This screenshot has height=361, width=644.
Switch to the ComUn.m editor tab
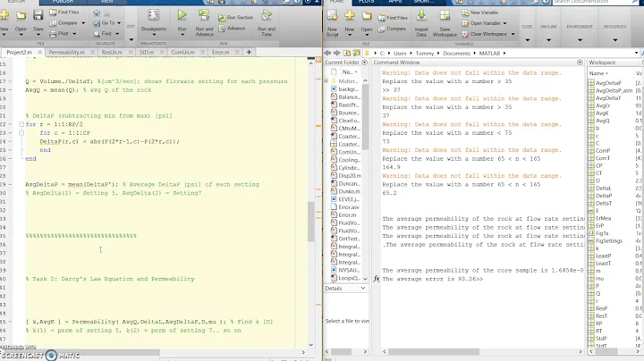(182, 52)
